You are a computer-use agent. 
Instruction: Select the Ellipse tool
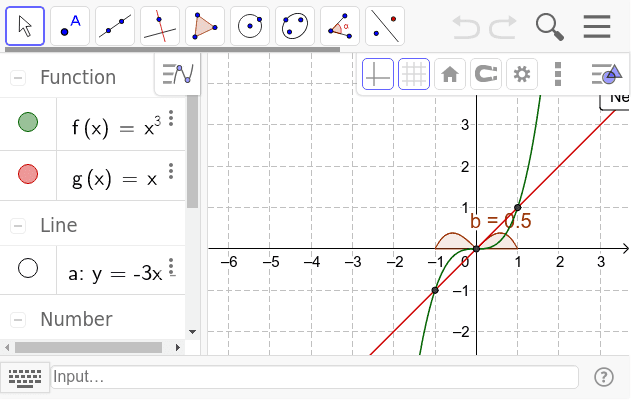tap(295, 26)
